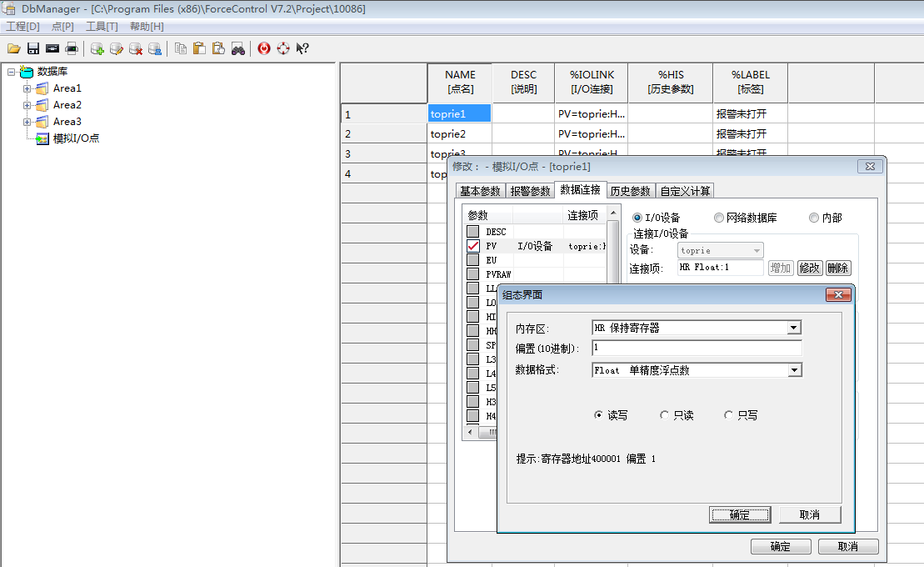Click 确定 in the 组态界面 dialog
Image resolution: width=924 pixels, height=567 pixels.
pos(740,514)
